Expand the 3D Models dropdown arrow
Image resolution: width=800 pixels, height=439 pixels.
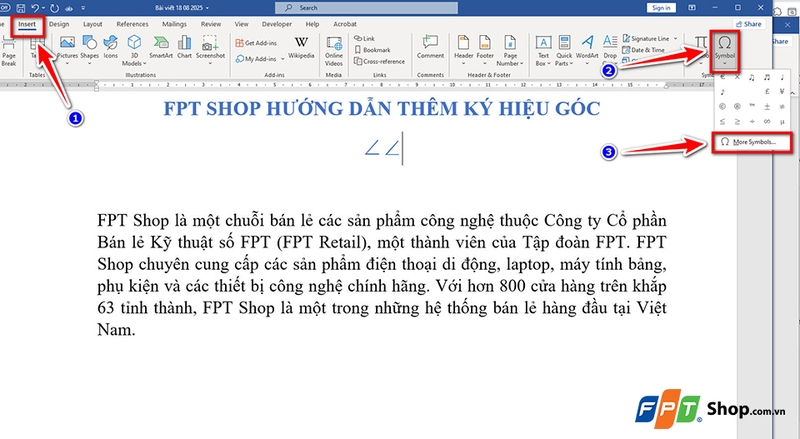(x=144, y=64)
